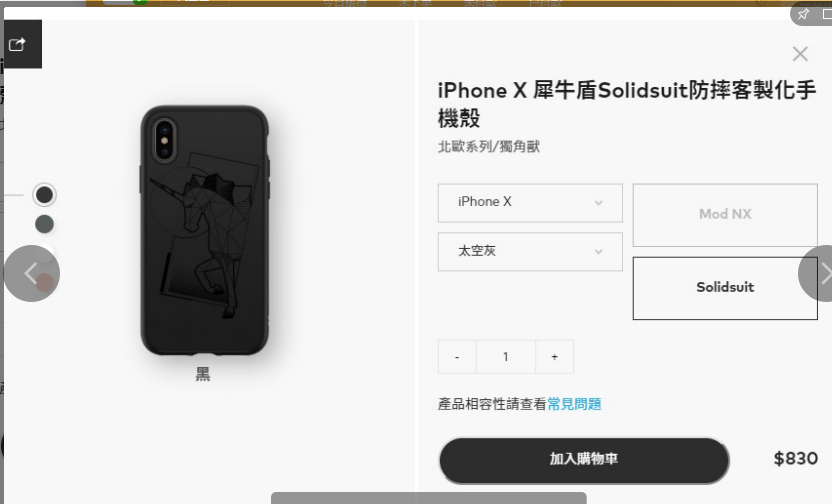Go to previous product with left arrow
The height and width of the screenshot is (504, 832).
click(31, 274)
